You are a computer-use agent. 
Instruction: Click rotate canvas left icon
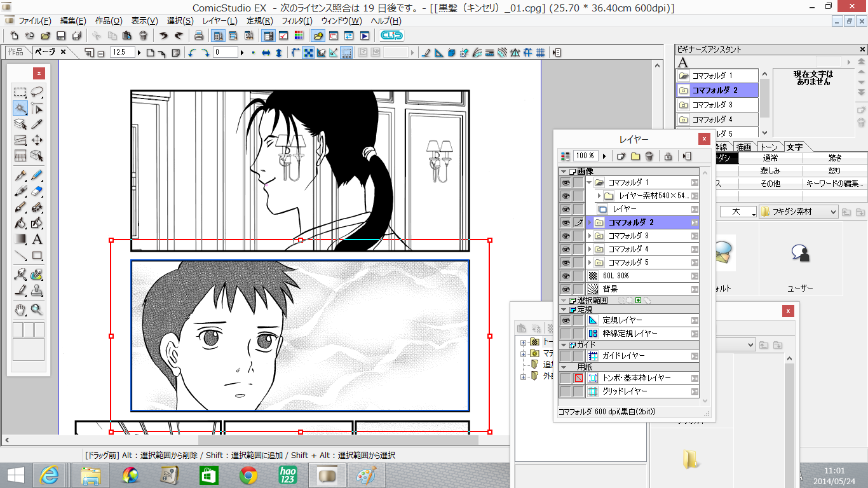tap(193, 53)
